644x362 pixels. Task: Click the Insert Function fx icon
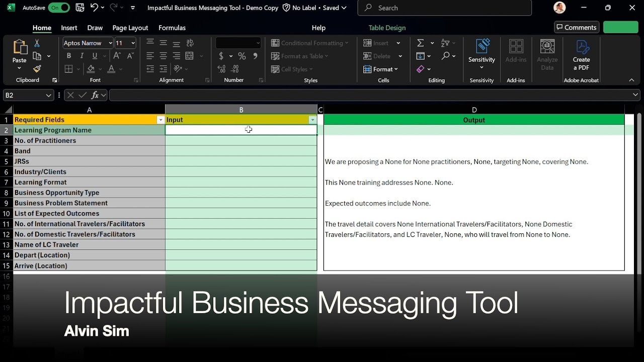pyautogui.click(x=95, y=95)
